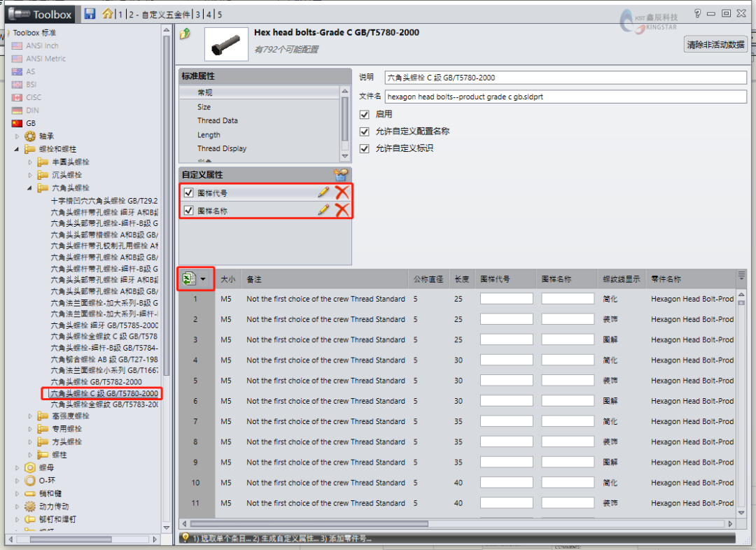Select the GB standard flag
This screenshot has height=550, width=756.
tap(17, 123)
